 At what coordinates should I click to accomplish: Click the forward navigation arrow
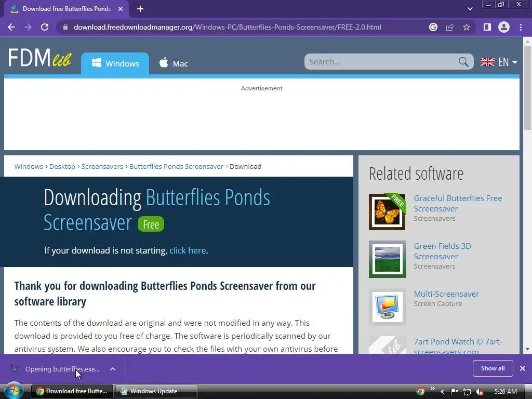28,27
